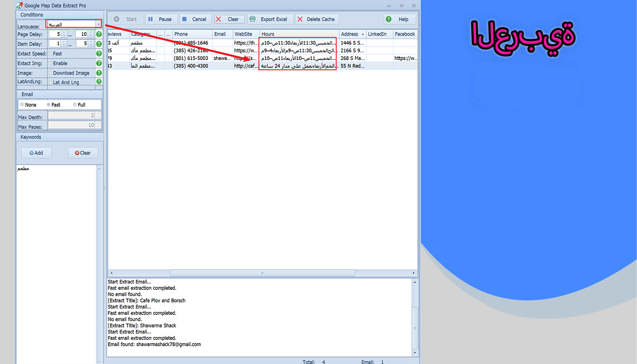The width and height of the screenshot is (637, 364).
Task: Cancel the running extraction
Action: tap(195, 19)
